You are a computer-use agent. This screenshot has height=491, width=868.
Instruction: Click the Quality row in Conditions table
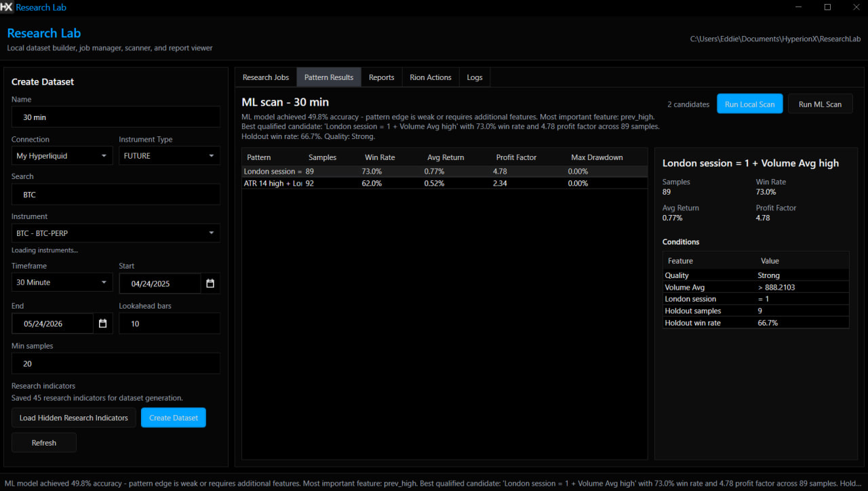point(755,275)
